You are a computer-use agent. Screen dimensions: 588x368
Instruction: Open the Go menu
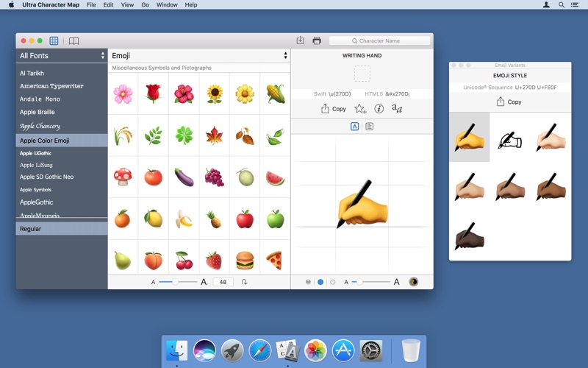click(145, 4)
